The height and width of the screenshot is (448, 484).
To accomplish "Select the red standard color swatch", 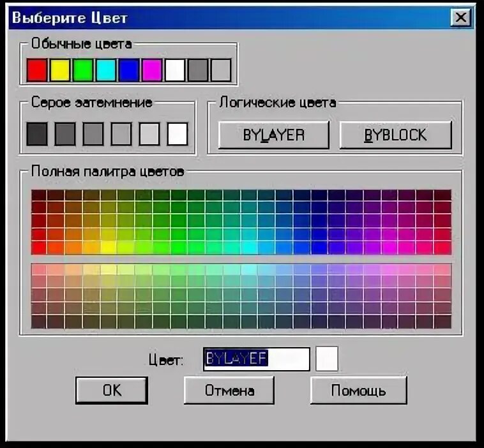I will pos(37,70).
